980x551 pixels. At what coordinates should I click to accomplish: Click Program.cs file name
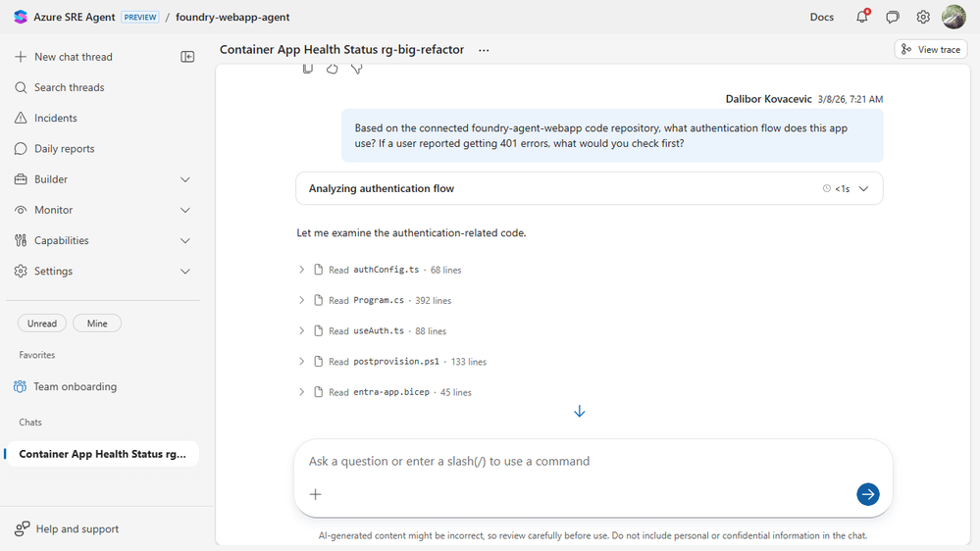(x=379, y=300)
